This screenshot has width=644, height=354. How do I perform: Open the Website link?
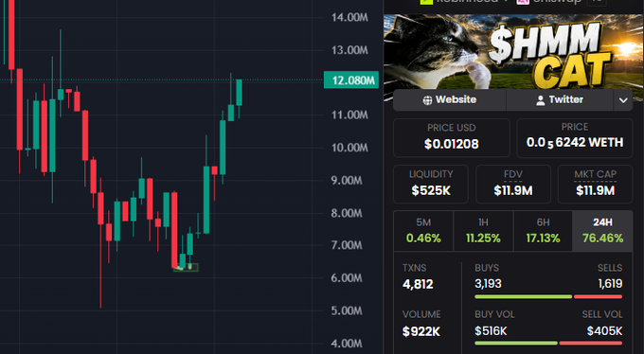click(x=449, y=99)
